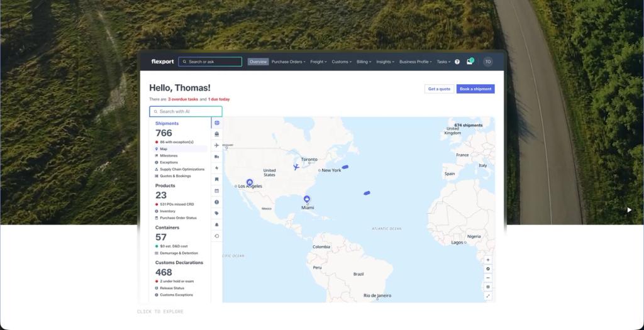Click the flexport logo

[x=162, y=62]
